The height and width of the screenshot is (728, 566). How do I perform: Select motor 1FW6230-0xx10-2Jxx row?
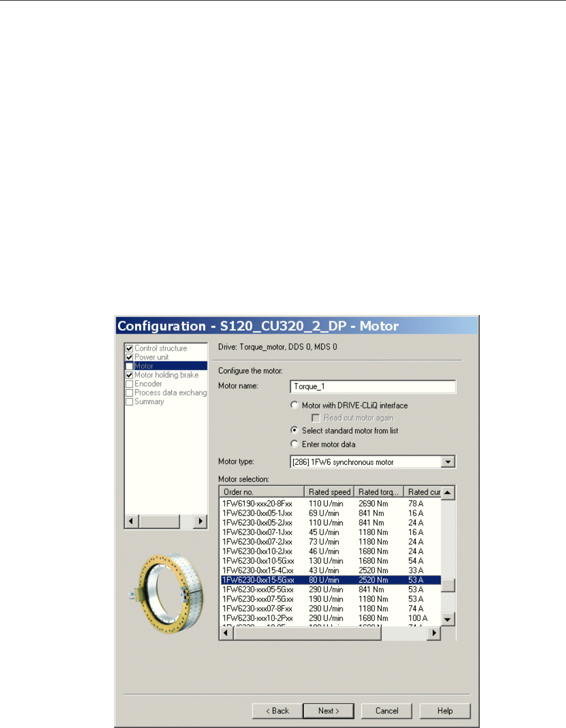[330, 551]
